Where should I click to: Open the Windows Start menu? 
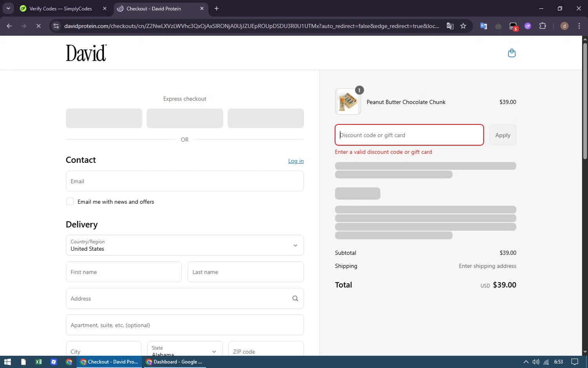pyautogui.click(x=7, y=362)
